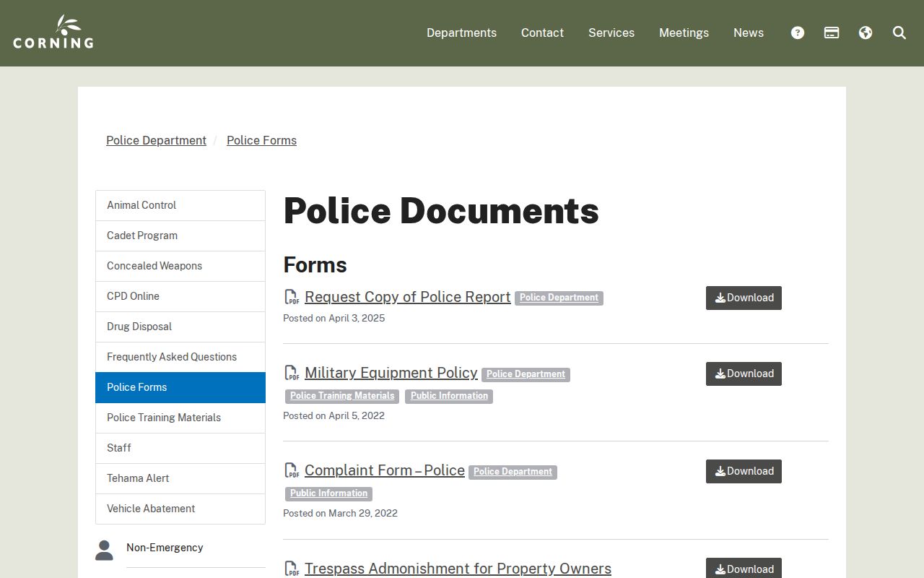This screenshot has height=578, width=924.
Task: Click Public Information tag under Complaint Form
Action: coord(328,493)
